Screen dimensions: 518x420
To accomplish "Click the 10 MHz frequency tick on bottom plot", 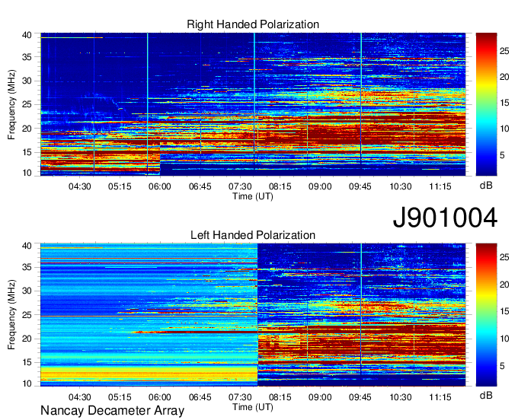I will (27, 383).
